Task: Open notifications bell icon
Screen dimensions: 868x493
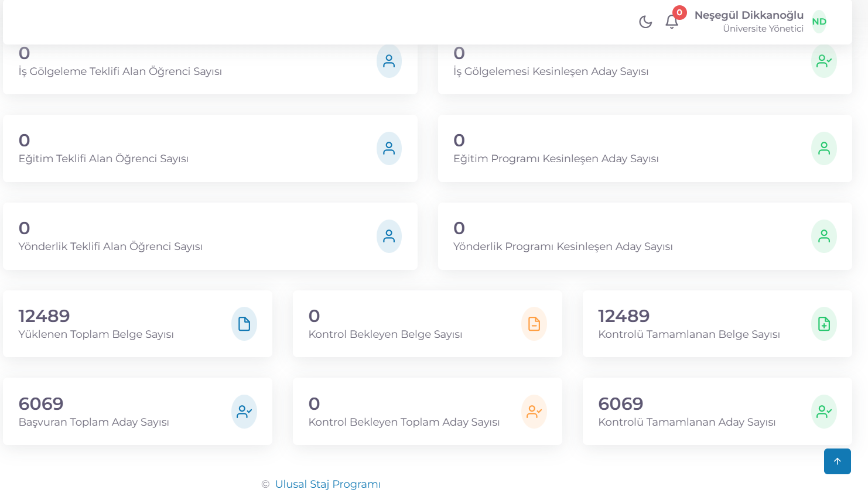Action: [672, 22]
